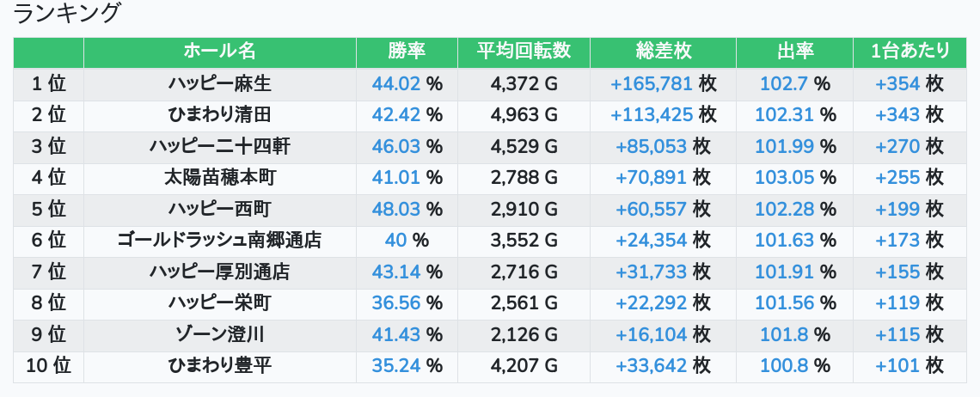Open hall 太陽苗穂本町
The width and height of the screenshot is (980, 397).
pos(219,177)
